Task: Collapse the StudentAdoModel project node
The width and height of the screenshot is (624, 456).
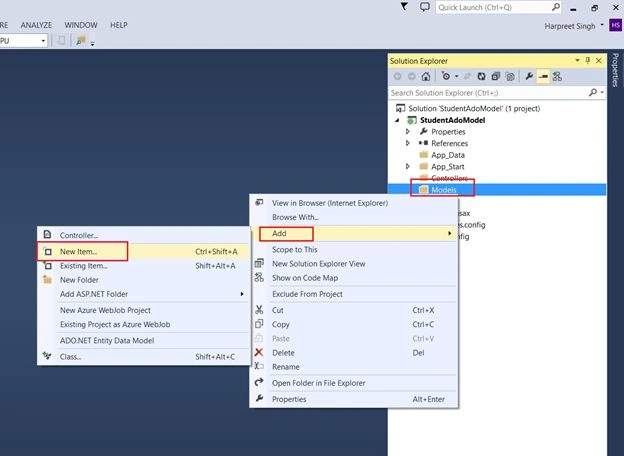Action: tap(397, 120)
